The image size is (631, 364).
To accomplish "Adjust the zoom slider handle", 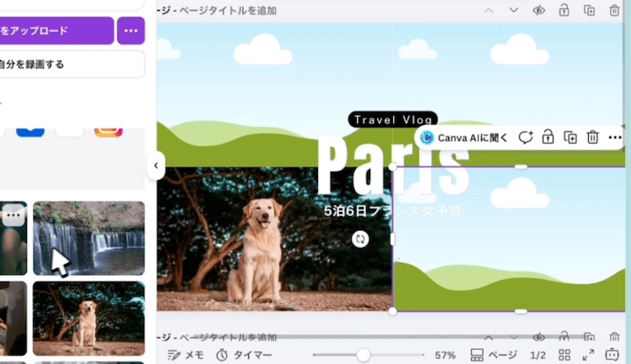I will pyautogui.click(x=363, y=355).
